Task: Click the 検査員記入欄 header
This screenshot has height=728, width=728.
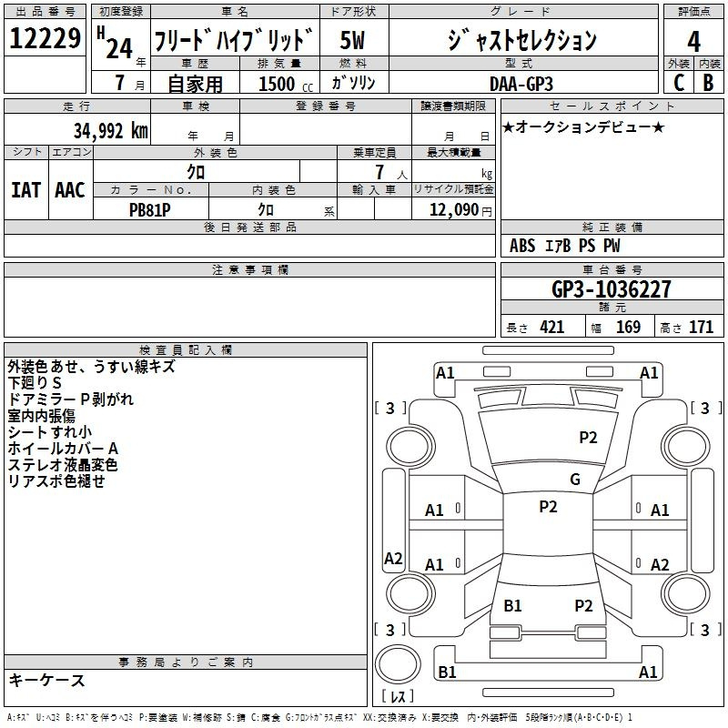Action: coord(186,350)
